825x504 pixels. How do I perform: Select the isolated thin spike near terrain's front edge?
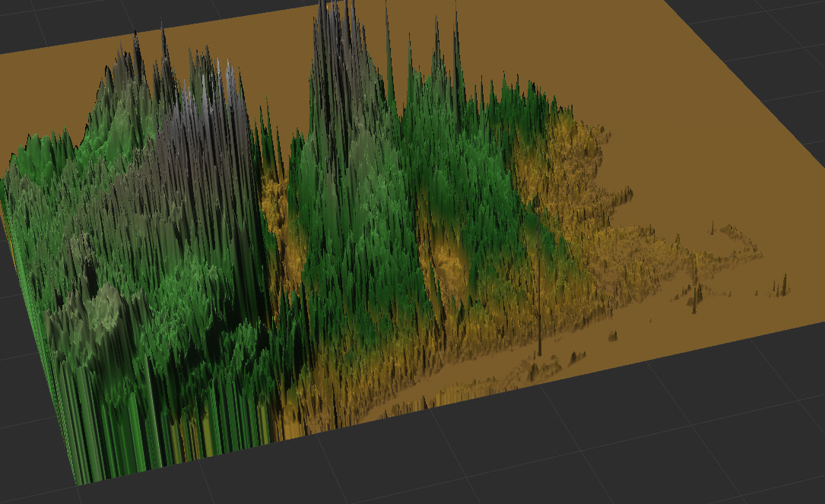(539, 334)
